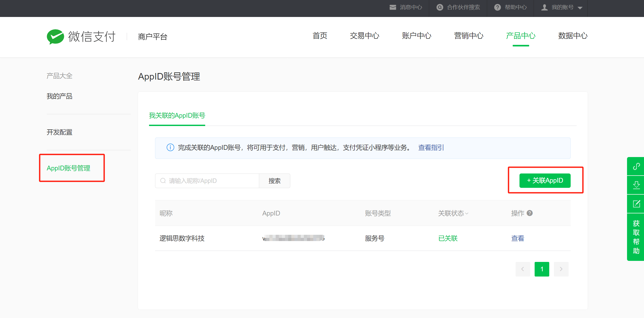Click the help center question mark icon
Screen dimensions: 644x318
point(498,7)
